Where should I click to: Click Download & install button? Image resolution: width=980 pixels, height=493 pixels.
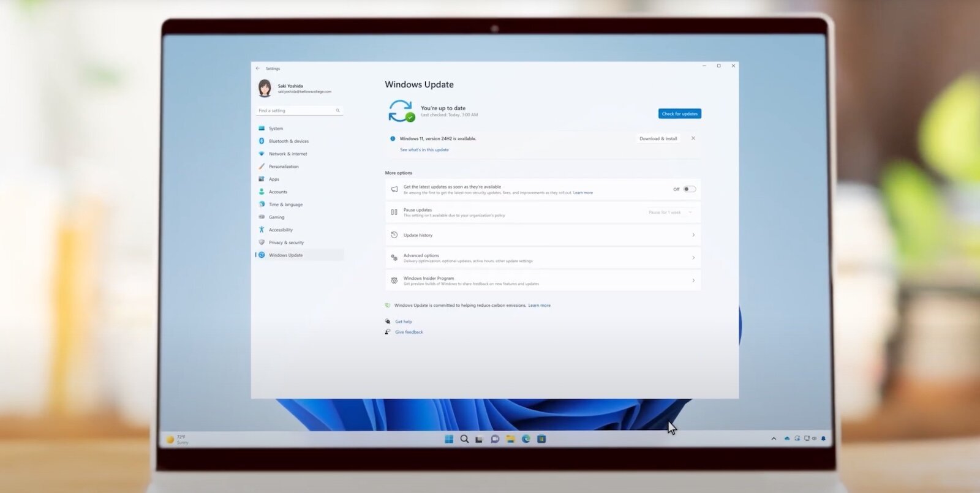pyautogui.click(x=658, y=138)
